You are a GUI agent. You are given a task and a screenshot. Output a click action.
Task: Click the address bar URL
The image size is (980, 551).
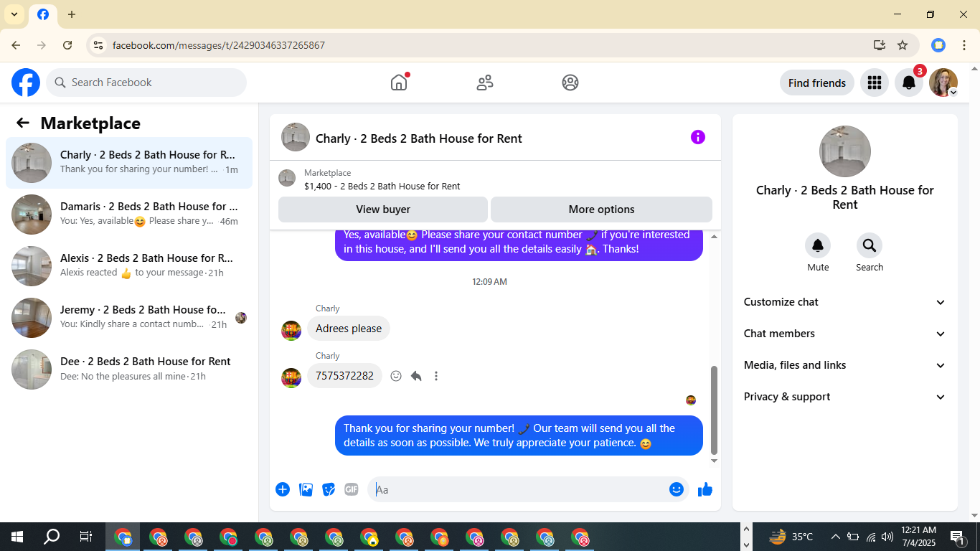click(219, 45)
